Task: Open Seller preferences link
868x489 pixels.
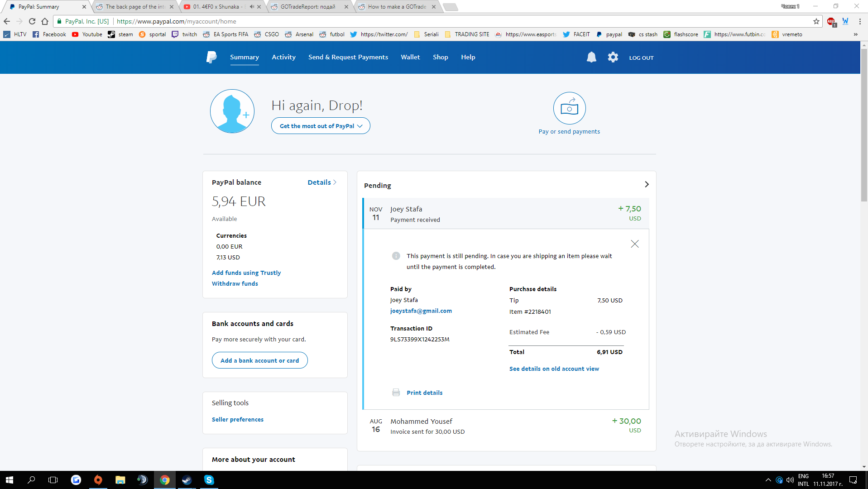Action: coord(238,419)
